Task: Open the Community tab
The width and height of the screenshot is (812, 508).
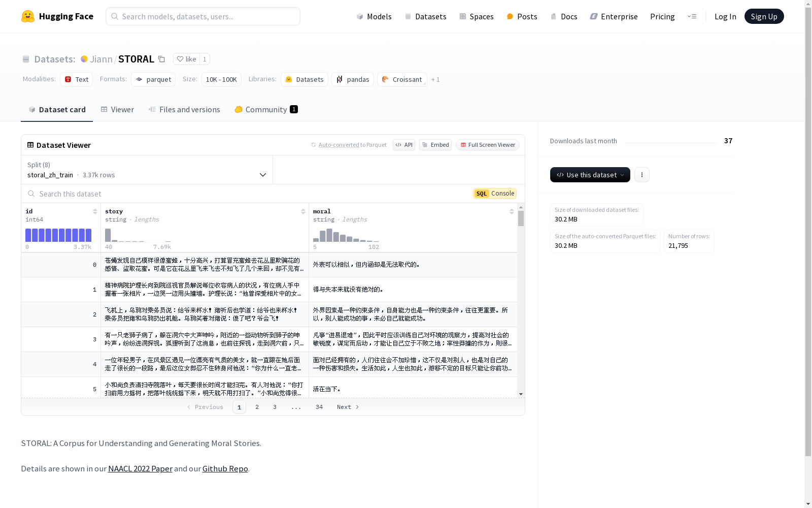Action: coord(266,110)
